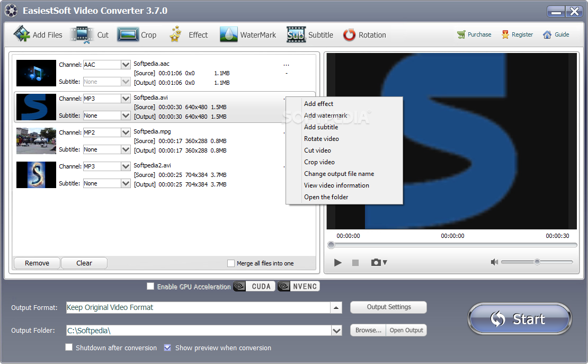This screenshot has height=364, width=588.
Task: Expand the Output Folder dropdown arrow
Action: 336,331
